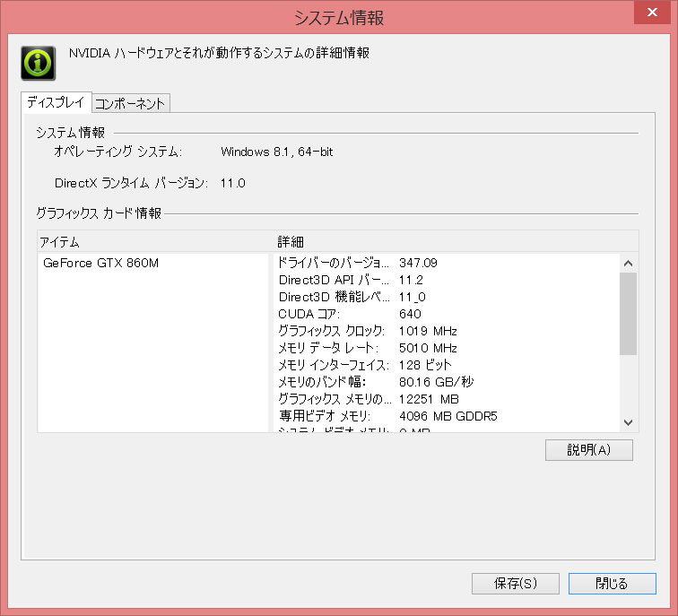The height and width of the screenshot is (616, 678).
Task: Click the 説明(A) button
Action: (588, 450)
